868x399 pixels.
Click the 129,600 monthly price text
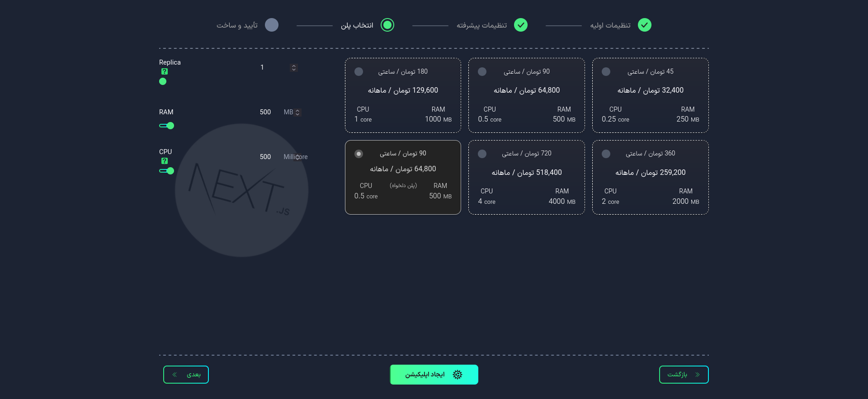(x=403, y=90)
